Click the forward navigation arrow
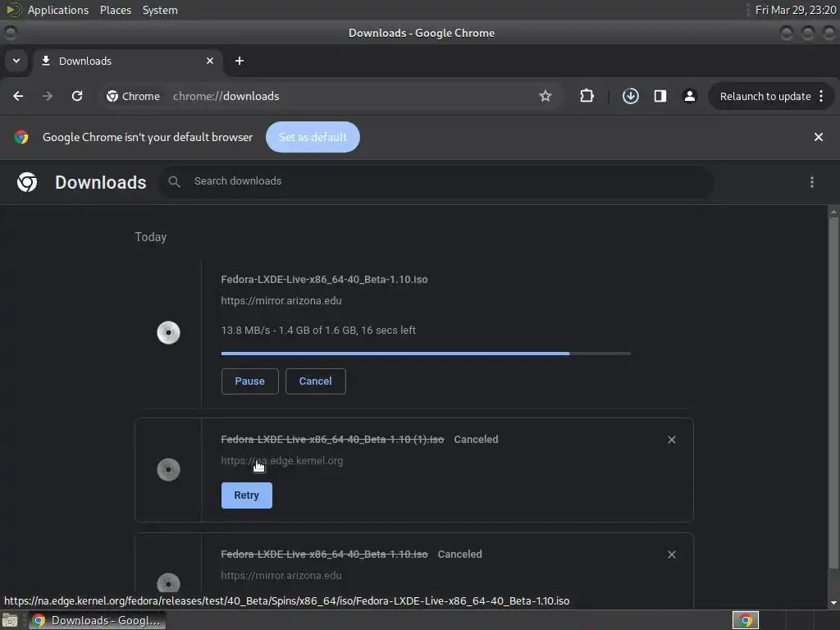 tap(48, 96)
